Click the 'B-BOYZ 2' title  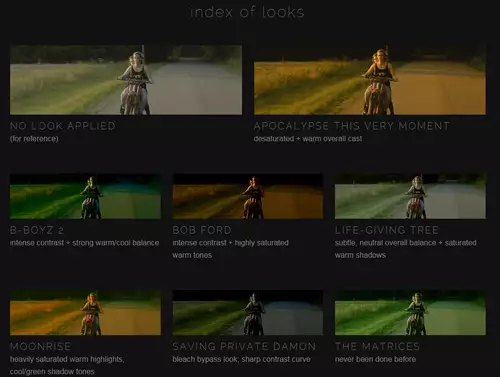[x=37, y=230]
